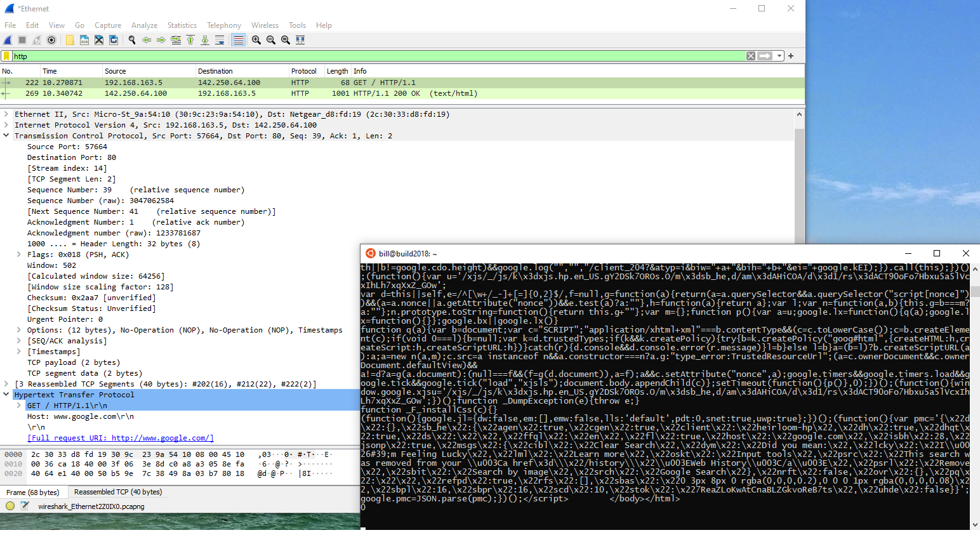Screen dimensions: 980x542
Task: Open capture options gear icon
Action: (51, 40)
